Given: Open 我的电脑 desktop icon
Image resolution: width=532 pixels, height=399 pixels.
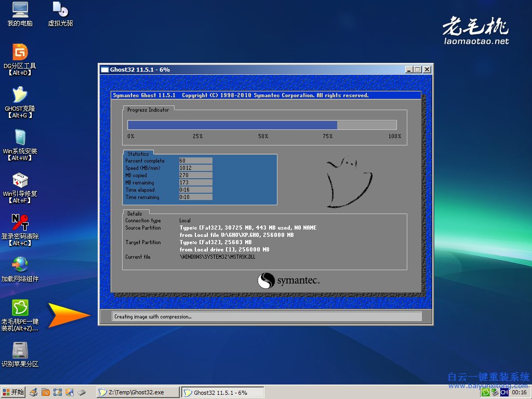Looking at the screenshot, I should point(20,10).
